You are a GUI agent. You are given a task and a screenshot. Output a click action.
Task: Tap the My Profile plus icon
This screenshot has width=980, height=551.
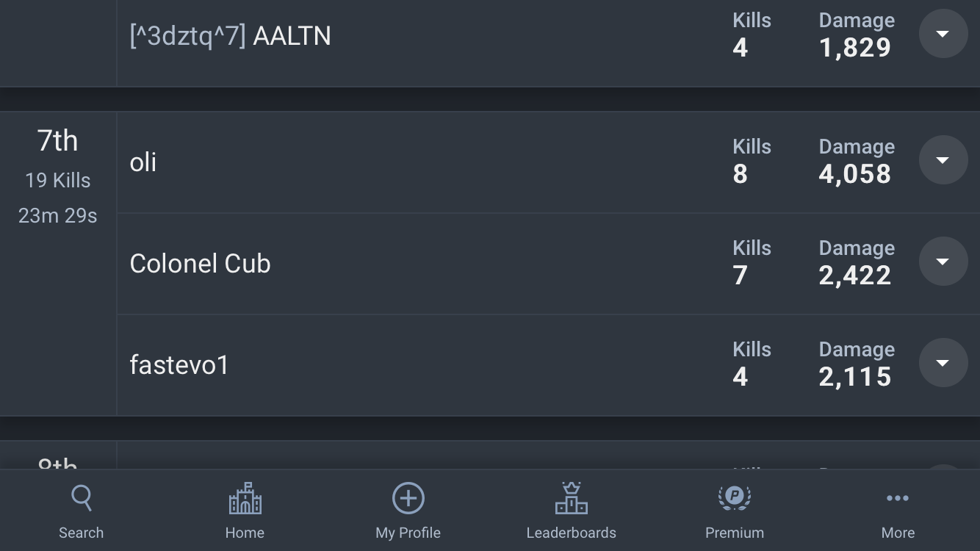click(408, 498)
